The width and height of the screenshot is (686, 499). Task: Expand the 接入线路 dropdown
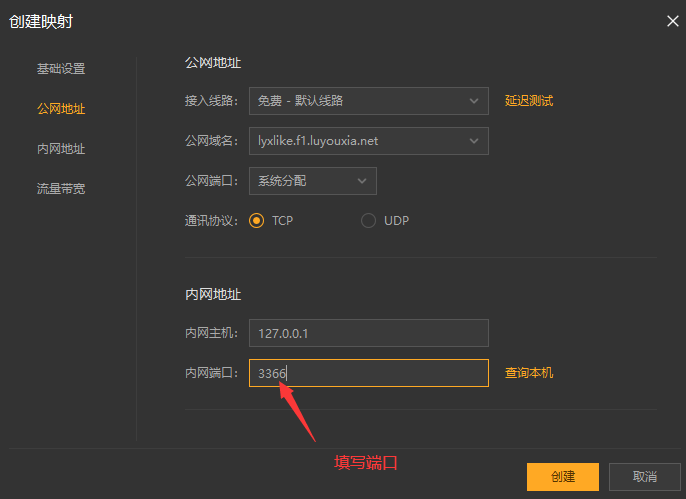tap(369, 101)
